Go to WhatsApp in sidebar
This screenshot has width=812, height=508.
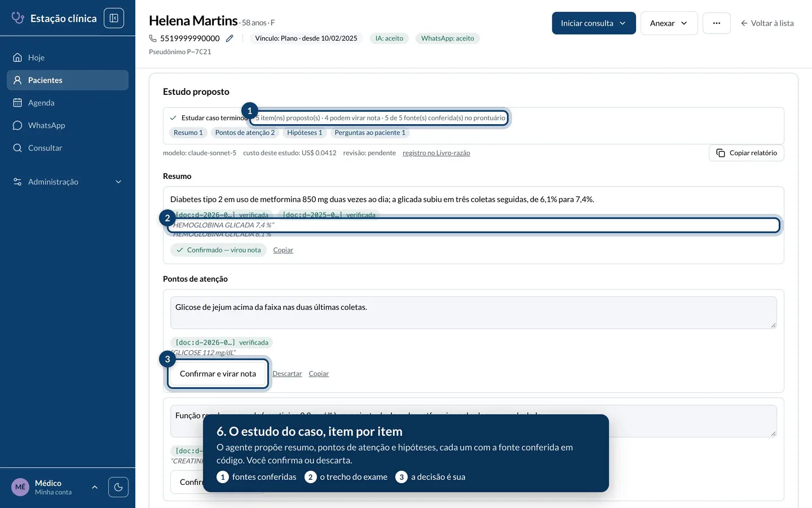[x=68, y=125]
